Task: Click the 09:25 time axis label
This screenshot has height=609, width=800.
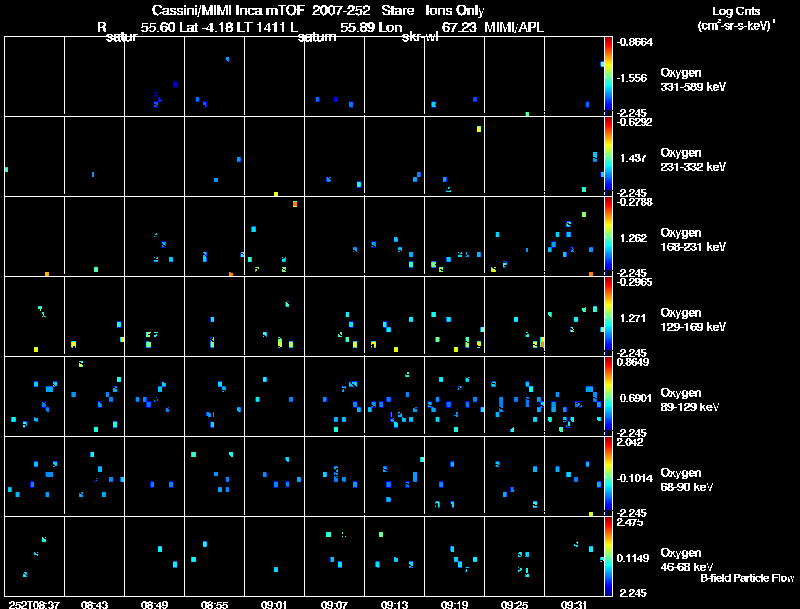Action: pos(514,604)
